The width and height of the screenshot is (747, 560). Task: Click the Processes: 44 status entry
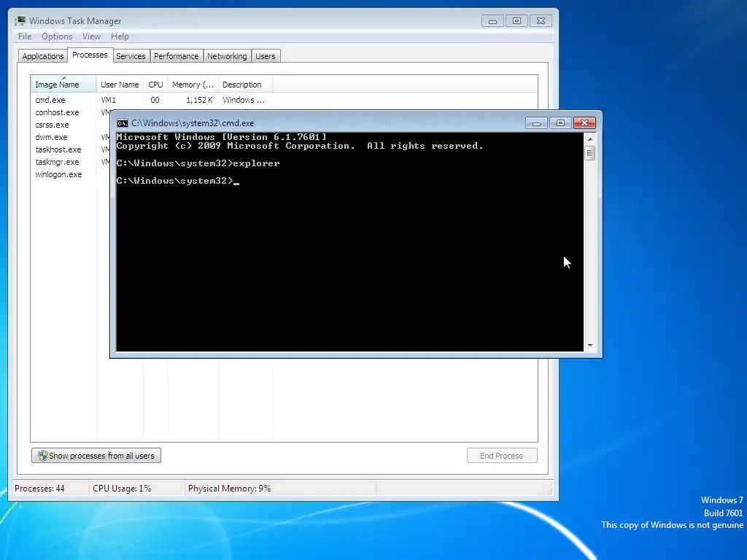click(39, 489)
